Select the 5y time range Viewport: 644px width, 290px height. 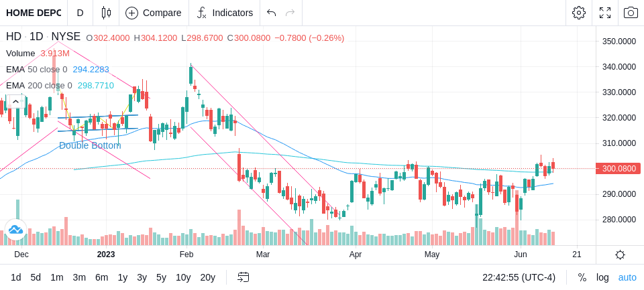(161, 278)
